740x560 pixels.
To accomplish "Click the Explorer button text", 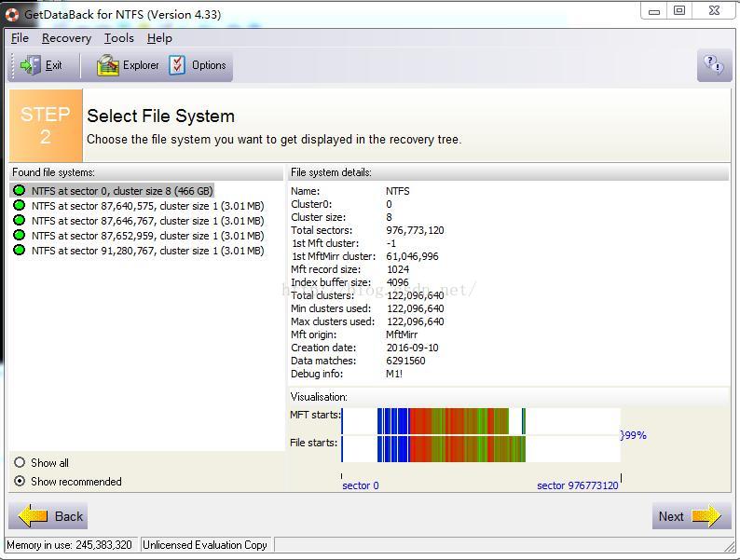I will pyautogui.click(x=141, y=65).
